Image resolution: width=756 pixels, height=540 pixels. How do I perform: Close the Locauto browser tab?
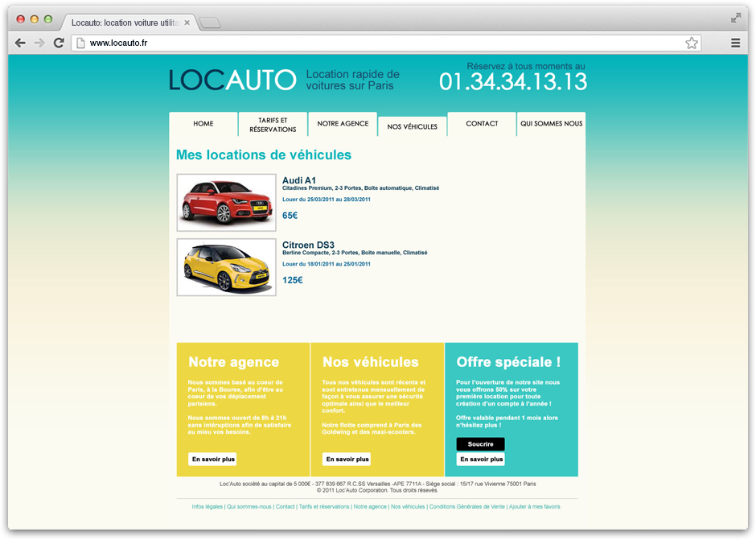pyautogui.click(x=187, y=23)
